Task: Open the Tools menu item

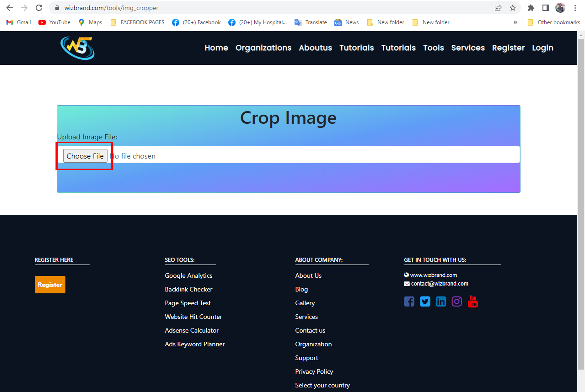Action: click(433, 48)
